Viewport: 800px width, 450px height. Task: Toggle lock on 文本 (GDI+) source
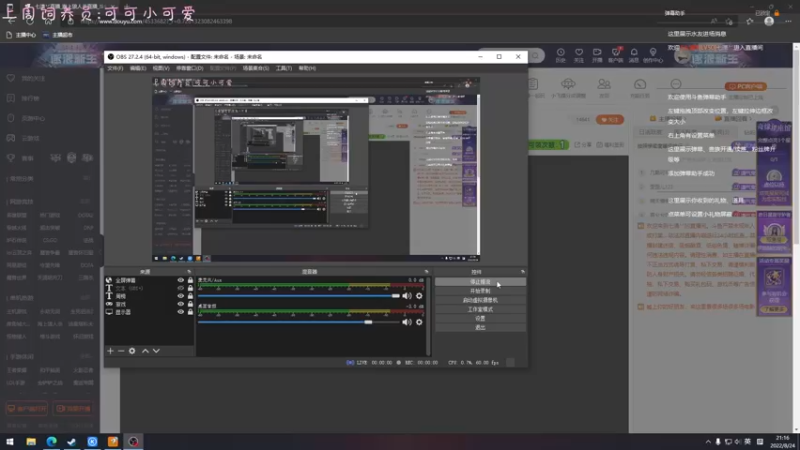pos(190,288)
